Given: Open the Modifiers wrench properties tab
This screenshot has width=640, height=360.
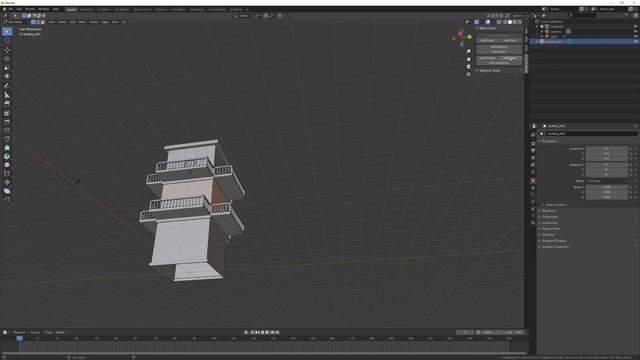Looking at the screenshot, I should pyautogui.click(x=533, y=188).
